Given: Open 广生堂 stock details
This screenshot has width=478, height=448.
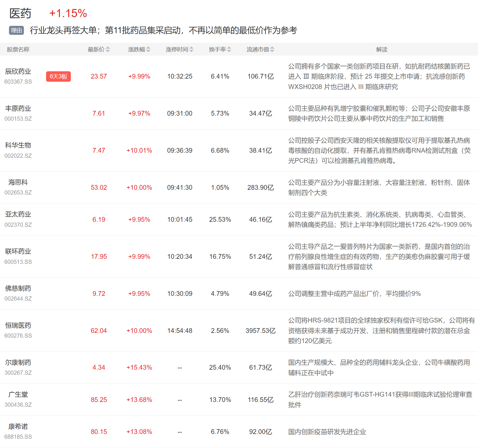Looking at the screenshot, I should (x=18, y=395).
